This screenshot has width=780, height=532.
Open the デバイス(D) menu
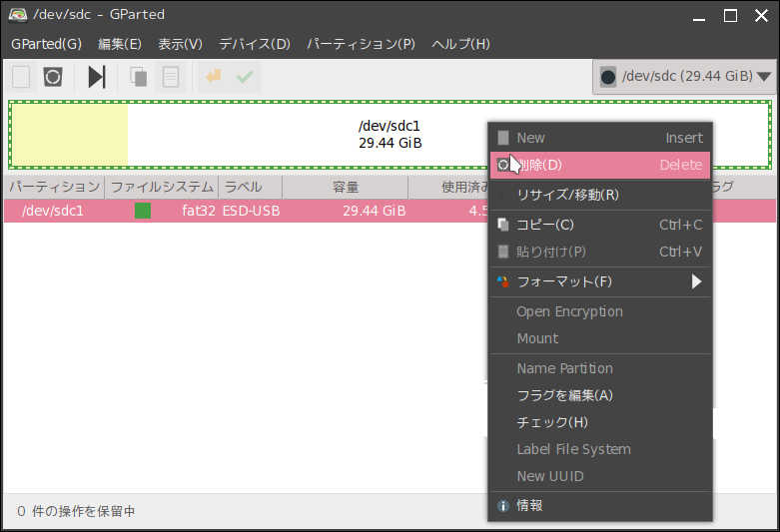click(x=254, y=44)
